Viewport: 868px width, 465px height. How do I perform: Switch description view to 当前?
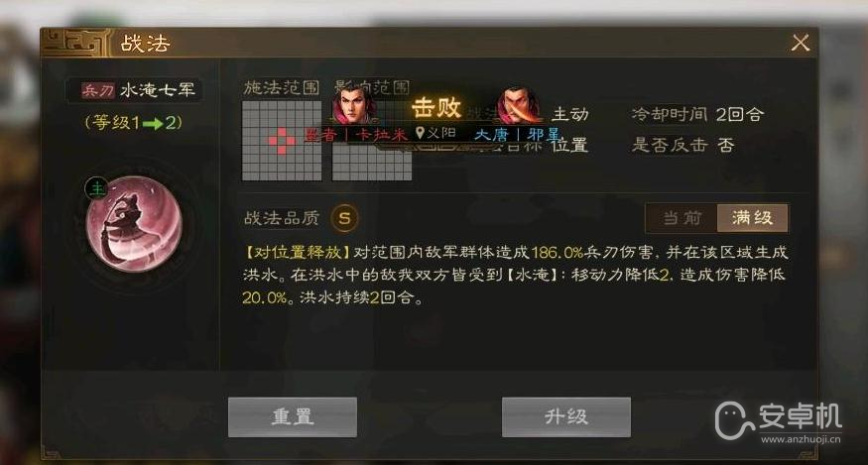tap(682, 217)
